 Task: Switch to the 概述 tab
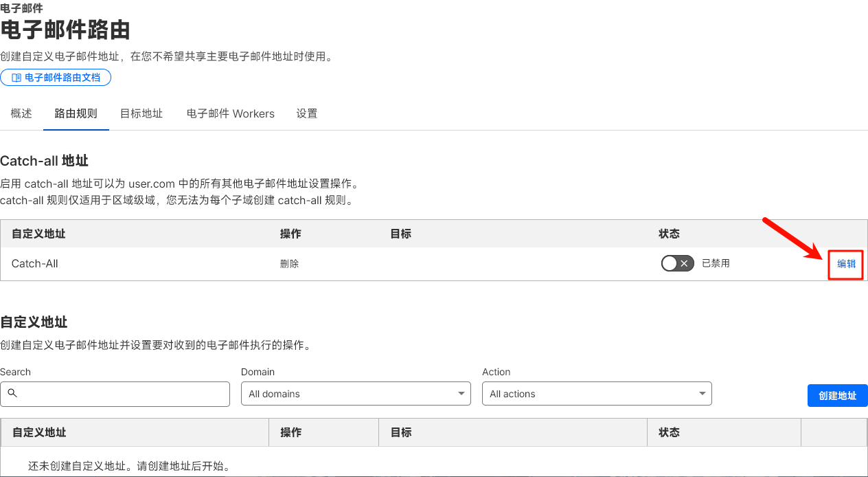click(x=21, y=113)
